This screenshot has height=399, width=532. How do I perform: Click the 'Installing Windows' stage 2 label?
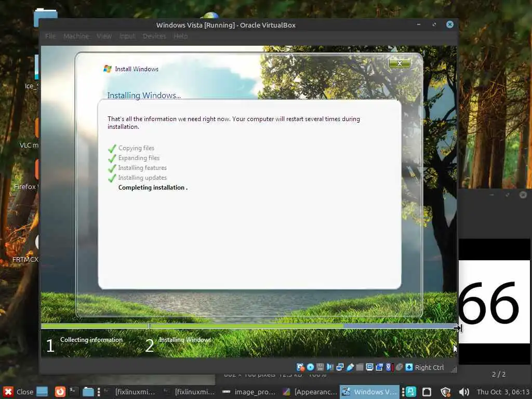185,340
